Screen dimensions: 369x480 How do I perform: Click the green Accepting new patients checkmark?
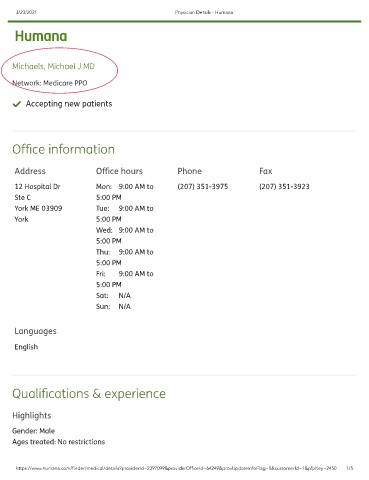pos(17,104)
